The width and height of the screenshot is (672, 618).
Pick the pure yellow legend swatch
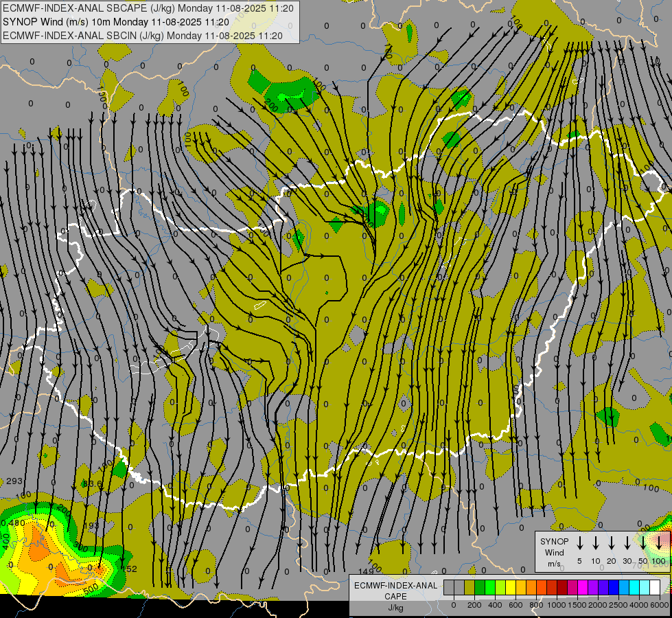point(511,588)
